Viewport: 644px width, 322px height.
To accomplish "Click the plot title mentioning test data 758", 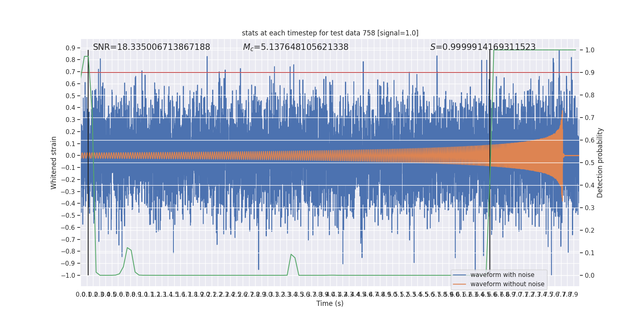I will click(330, 33).
